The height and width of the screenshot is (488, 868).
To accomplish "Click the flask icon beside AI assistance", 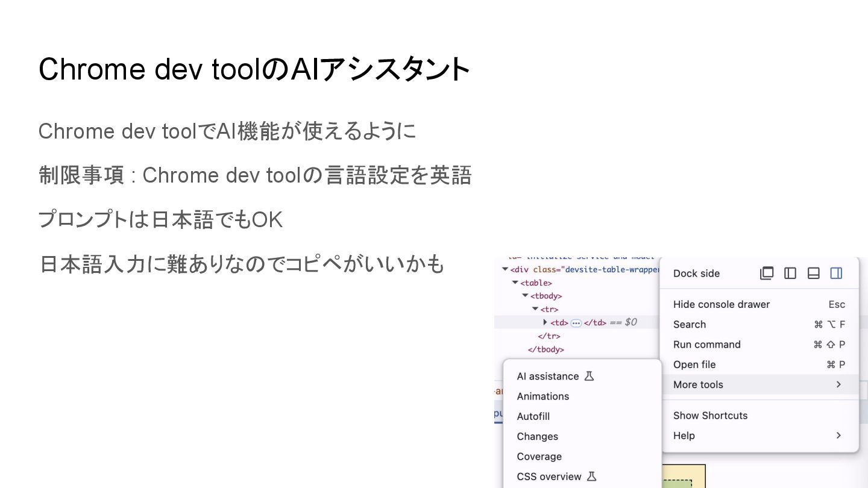I will [x=590, y=376].
